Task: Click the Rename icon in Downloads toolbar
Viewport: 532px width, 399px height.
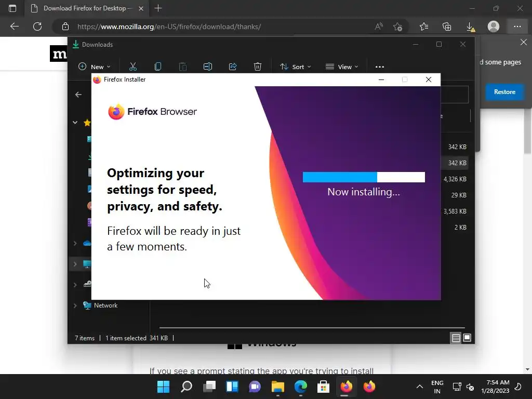Action: 208,66
